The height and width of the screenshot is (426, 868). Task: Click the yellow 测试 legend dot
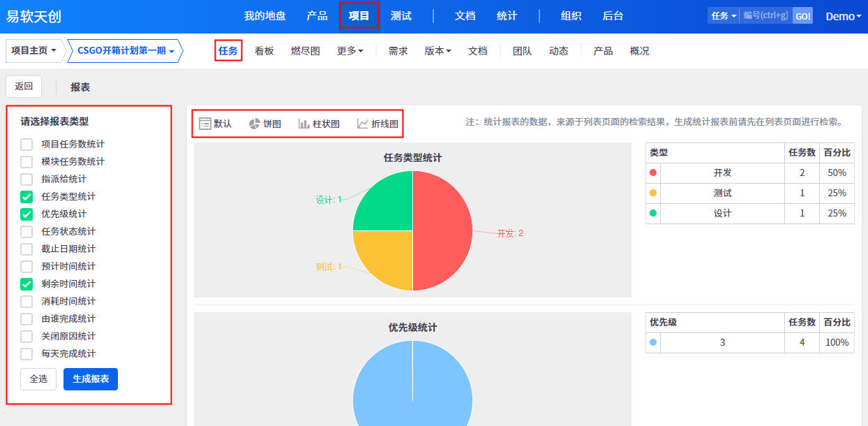coord(653,193)
